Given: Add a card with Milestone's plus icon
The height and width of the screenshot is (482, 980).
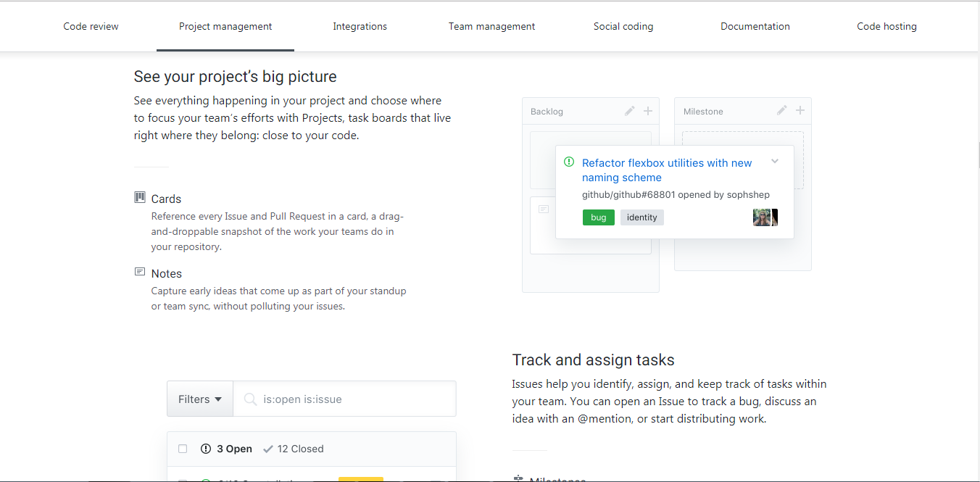Looking at the screenshot, I should click(x=800, y=111).
